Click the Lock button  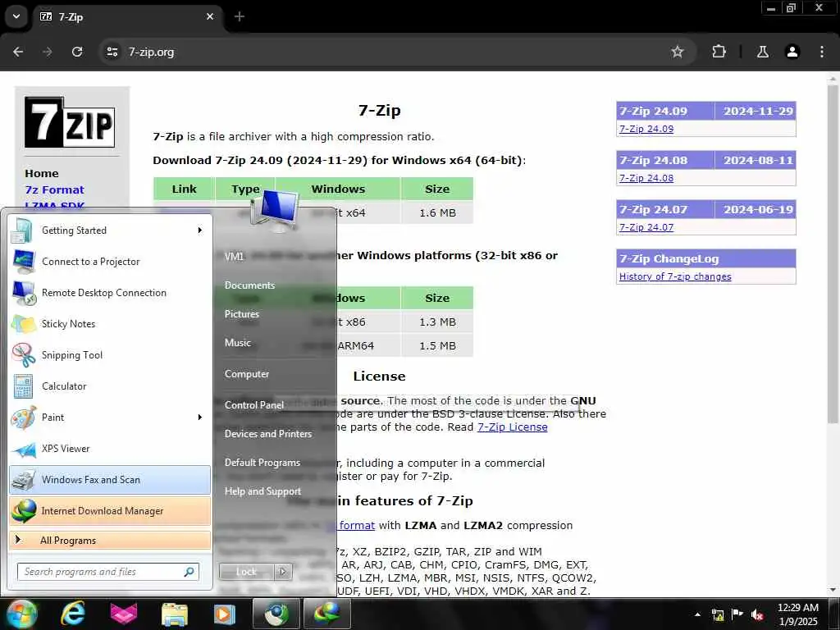click(x=247, y=572)
